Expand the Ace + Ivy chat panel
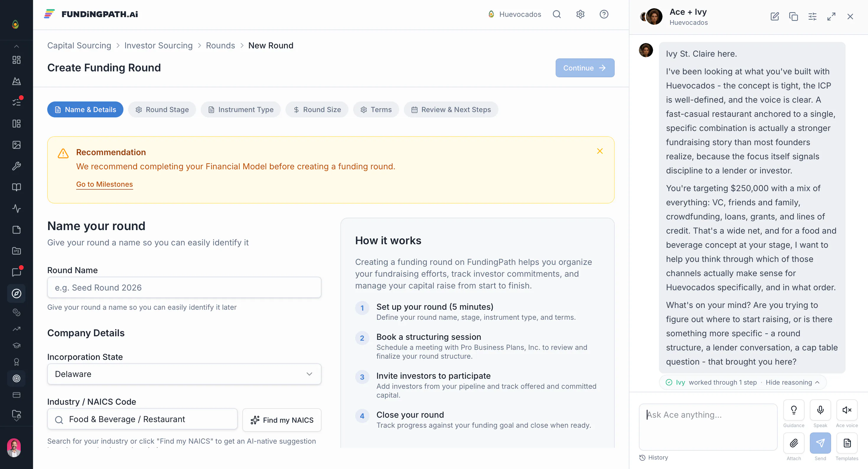 click(x=831, y=17)
